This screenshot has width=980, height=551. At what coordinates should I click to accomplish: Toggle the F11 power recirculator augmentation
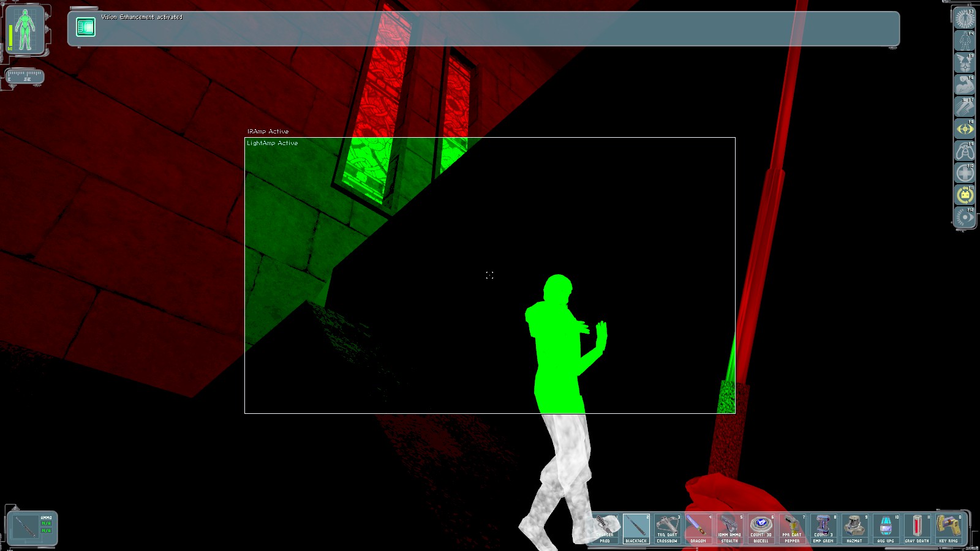click(x=965, y=195)
